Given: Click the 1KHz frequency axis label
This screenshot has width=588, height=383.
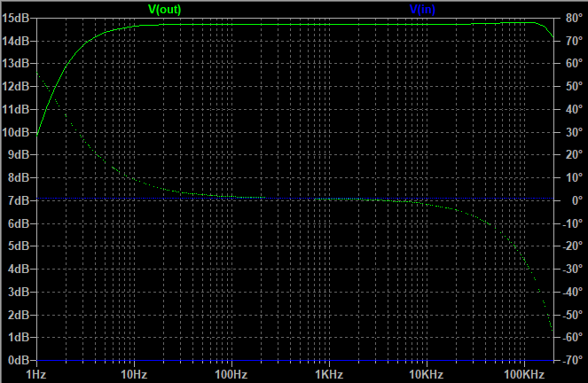Looking at the screenshot, I should [x=329, y=374].
